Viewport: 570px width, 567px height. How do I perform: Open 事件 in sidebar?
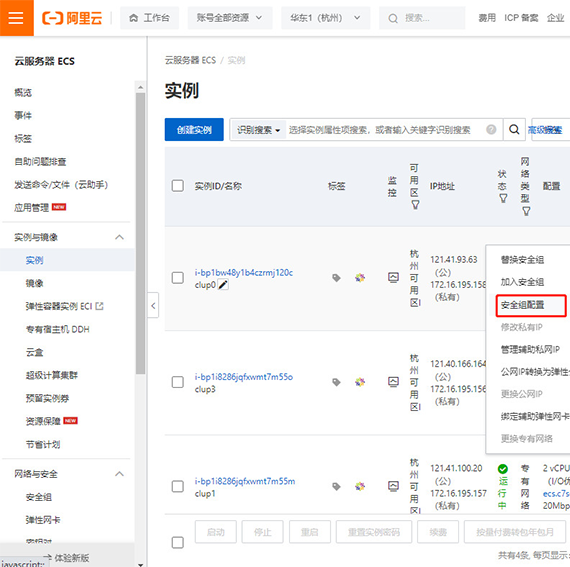coord(23,115)
